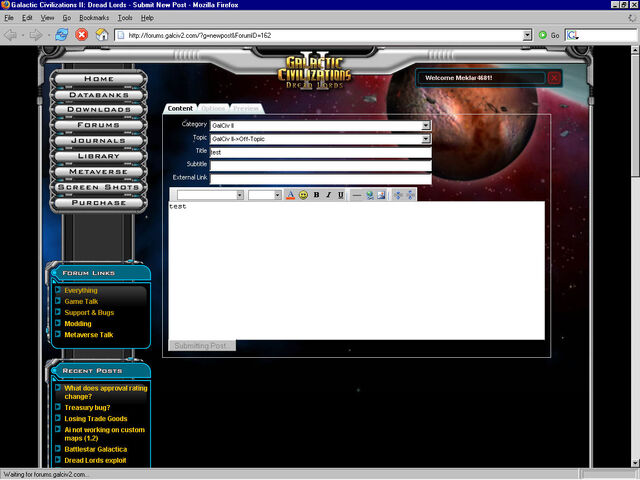
Task: Reload the page with the refresh icon
Action: 62,35
